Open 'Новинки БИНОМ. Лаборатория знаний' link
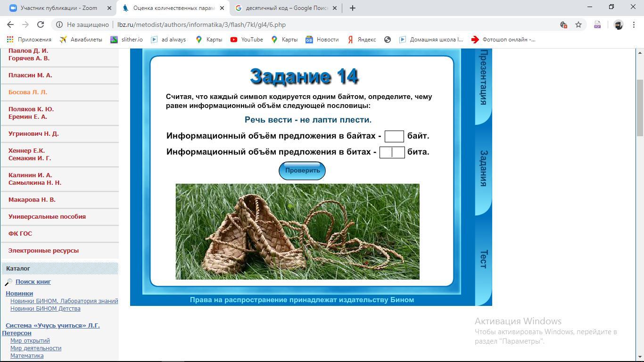Viewport: 644px width, 362px height. tap(64, 301)
